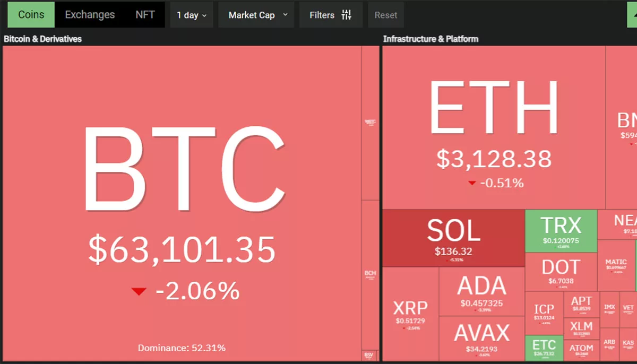Screen dimensions: 637x364
Task: Open the SOL tile
Action: pyautogui.click(x=453, y=238)
